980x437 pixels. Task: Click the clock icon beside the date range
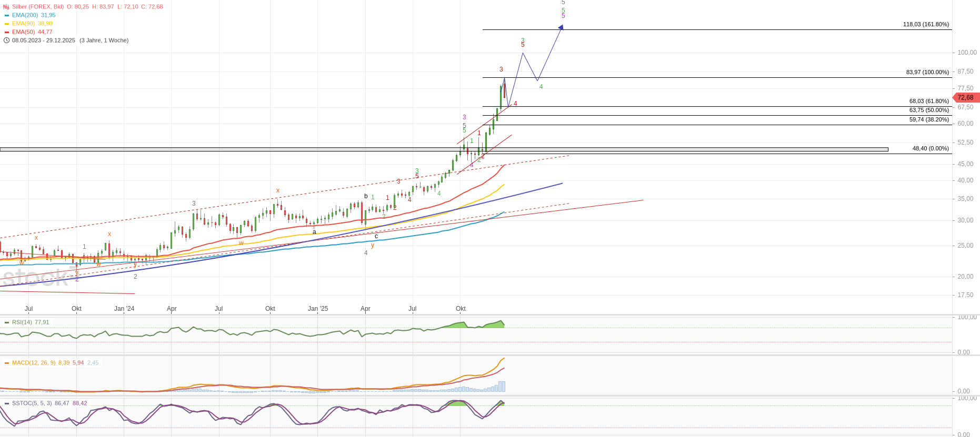click(x=6, y=40)
